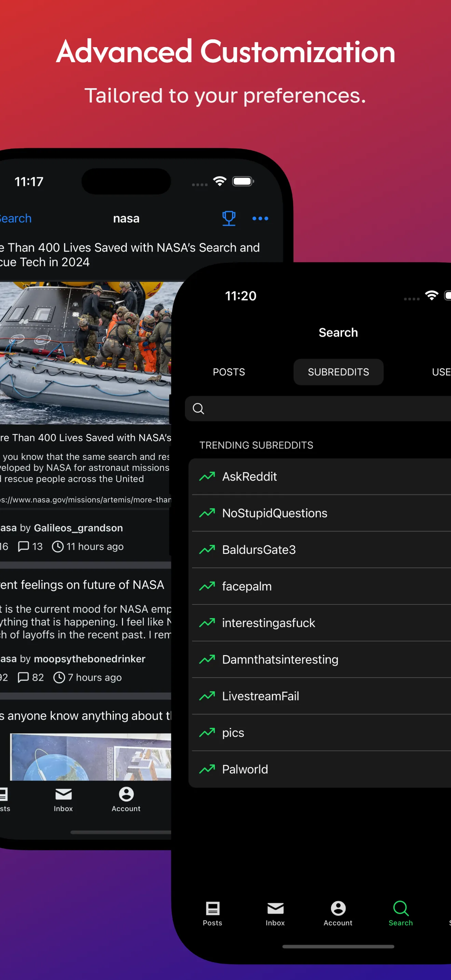The width and height of the screenshot is (451, 980).
Task: Tap battery status icon on nasa screen
Action: [243, 181]
